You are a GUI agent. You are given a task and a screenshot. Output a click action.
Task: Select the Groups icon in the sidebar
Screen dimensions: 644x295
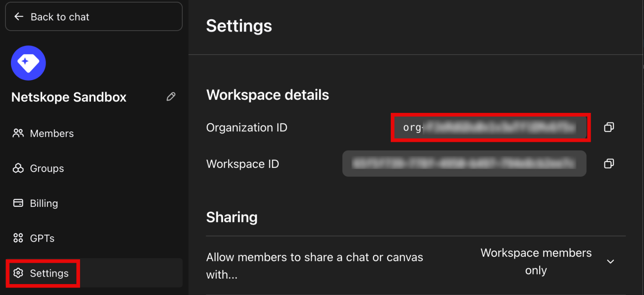[x=18, y=168]
